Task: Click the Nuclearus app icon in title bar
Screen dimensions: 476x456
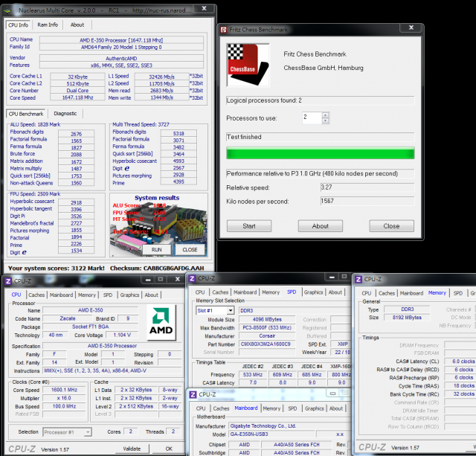Action: (8, 10)
